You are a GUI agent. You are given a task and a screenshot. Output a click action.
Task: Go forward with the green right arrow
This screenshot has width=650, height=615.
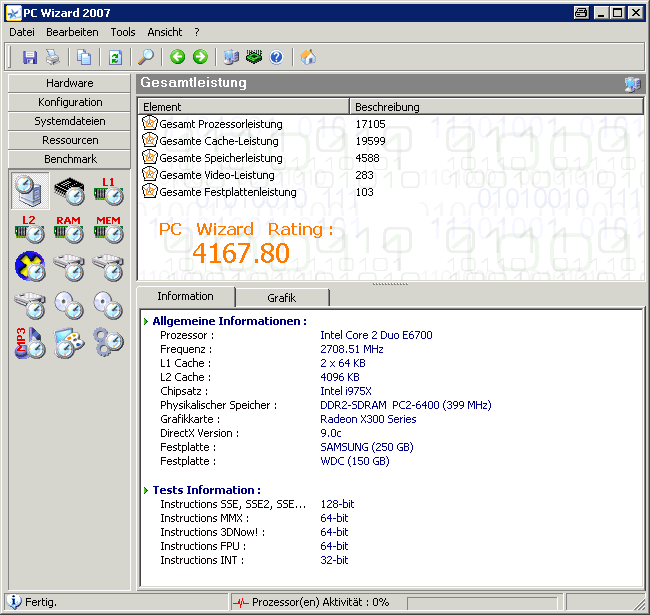[x=200, y=57]
